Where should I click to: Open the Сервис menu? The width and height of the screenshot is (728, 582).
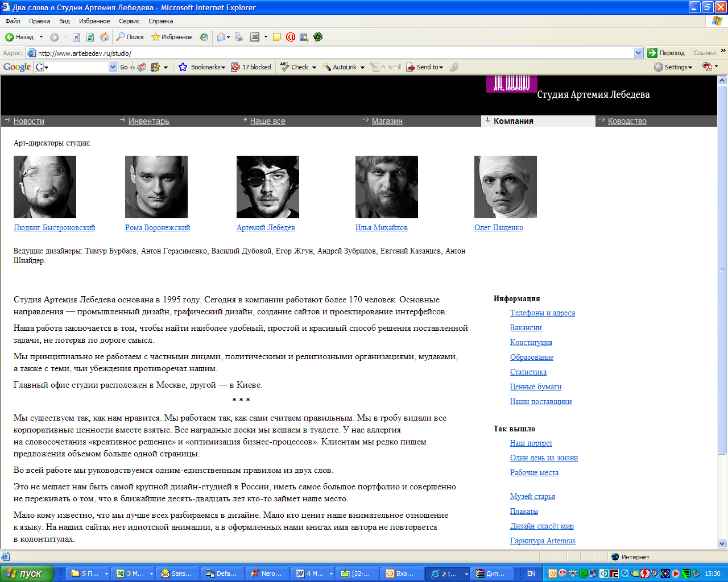pos(129,21)
